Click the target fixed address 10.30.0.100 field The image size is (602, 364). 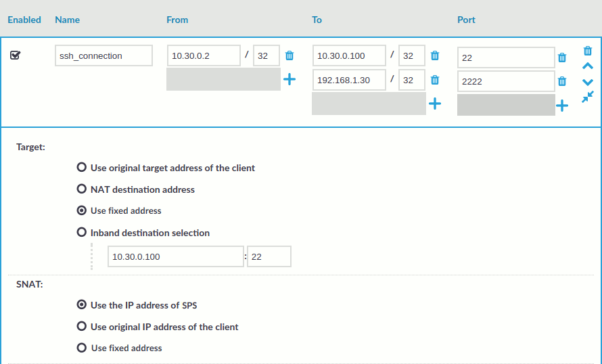[x=175, y=257]
